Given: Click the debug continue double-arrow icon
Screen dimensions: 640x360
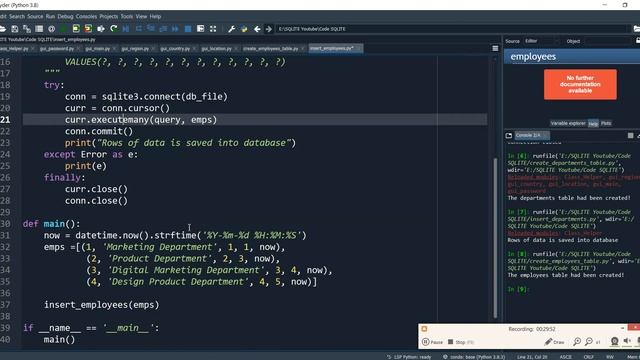Looking at the screenshot, I should 175,29.
